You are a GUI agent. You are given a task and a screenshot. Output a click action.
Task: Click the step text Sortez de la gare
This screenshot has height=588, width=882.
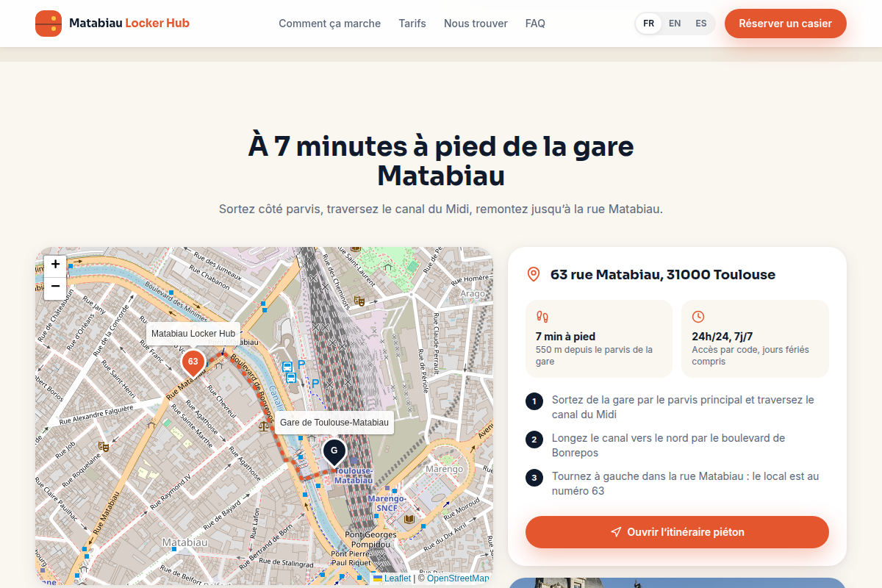[x=683, y=407]
